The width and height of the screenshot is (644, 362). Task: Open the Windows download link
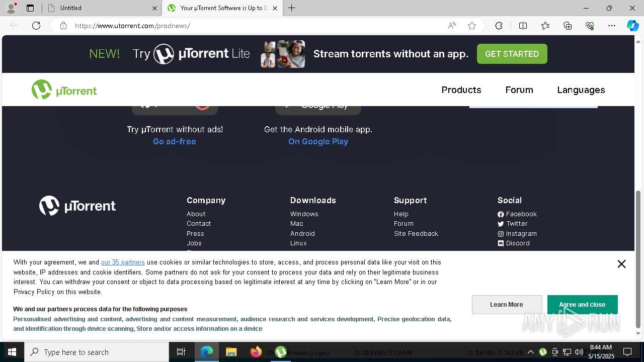[304, 214]
